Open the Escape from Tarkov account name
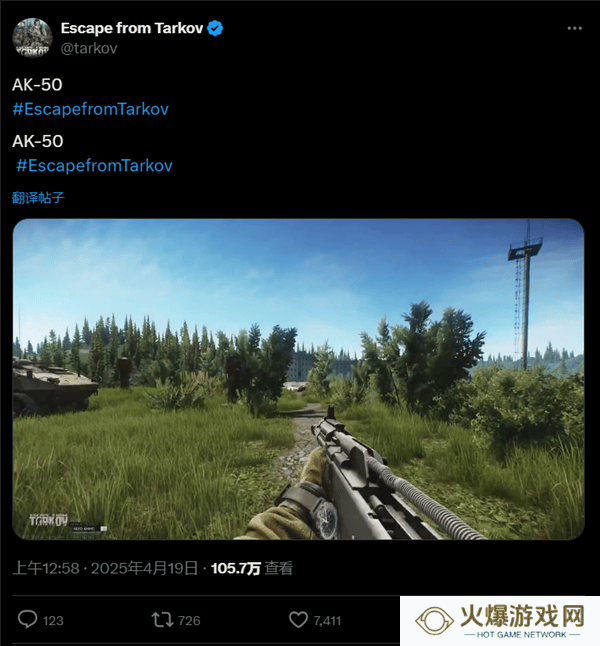The height and width of the screenshot is (646, 600). [x=132, y=28]
